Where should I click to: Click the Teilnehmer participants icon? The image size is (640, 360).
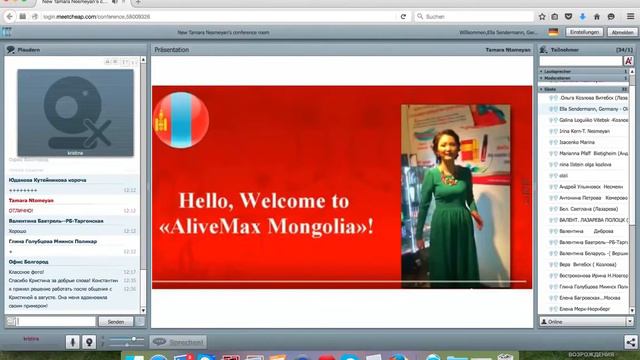coord(543,50)
